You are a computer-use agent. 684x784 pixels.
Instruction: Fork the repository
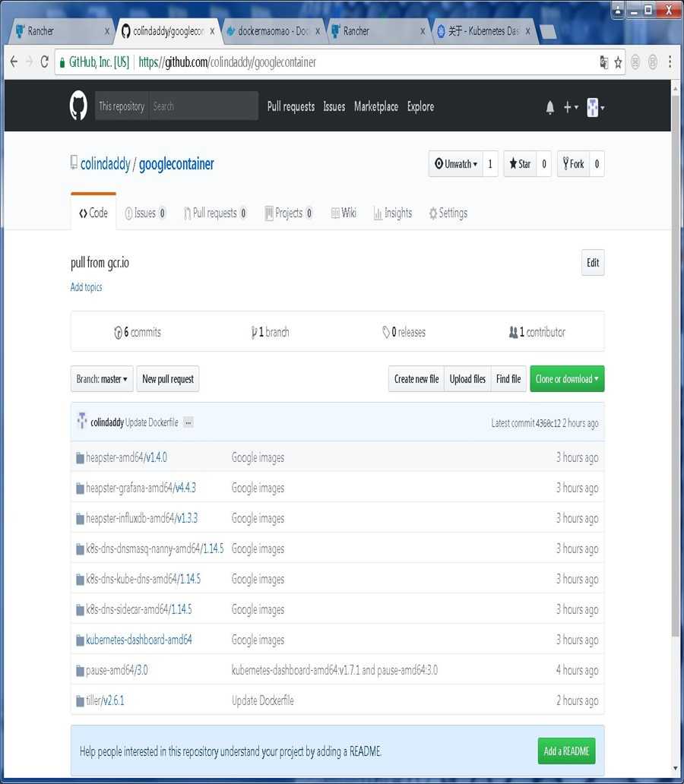click(x=573, y=164)
